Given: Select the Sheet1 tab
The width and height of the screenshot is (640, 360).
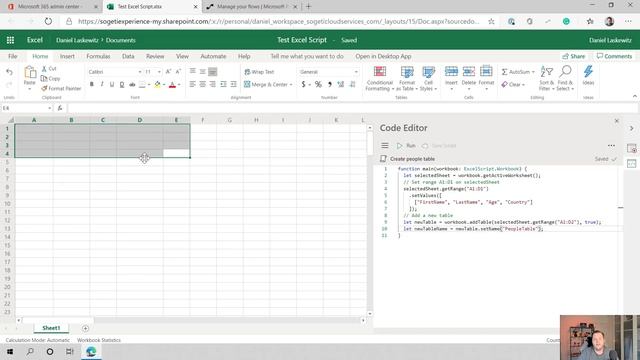Looking at the screenshot, I should tap(51, 328).
